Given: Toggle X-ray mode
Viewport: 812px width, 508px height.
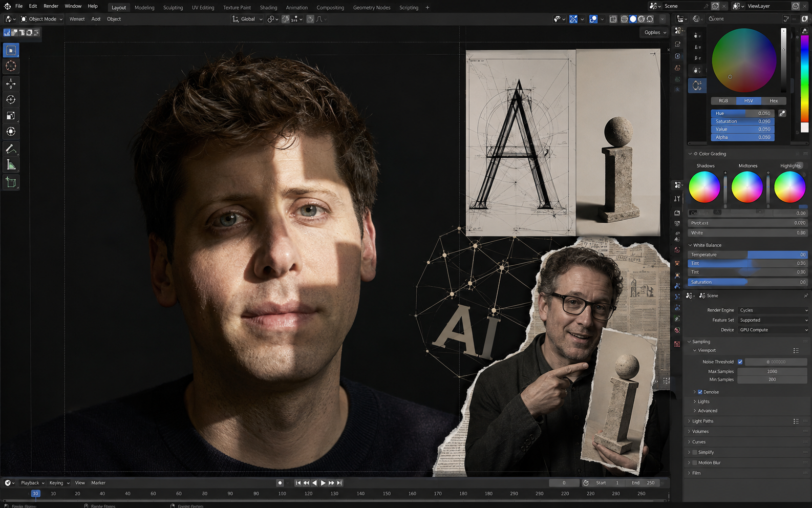Looking at the screenshot, I should tap(613, 19).
